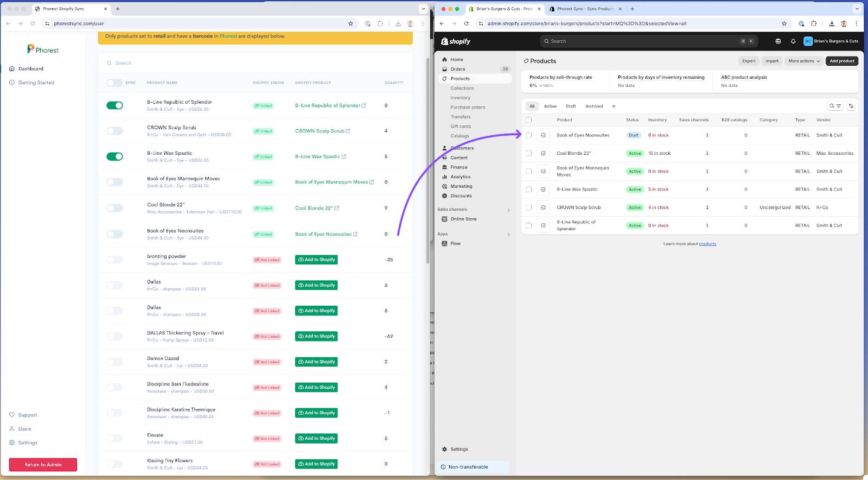Open Discounts in the Shopify sidebar
Viewport: 868px width, 480px height.
[461, 196]
